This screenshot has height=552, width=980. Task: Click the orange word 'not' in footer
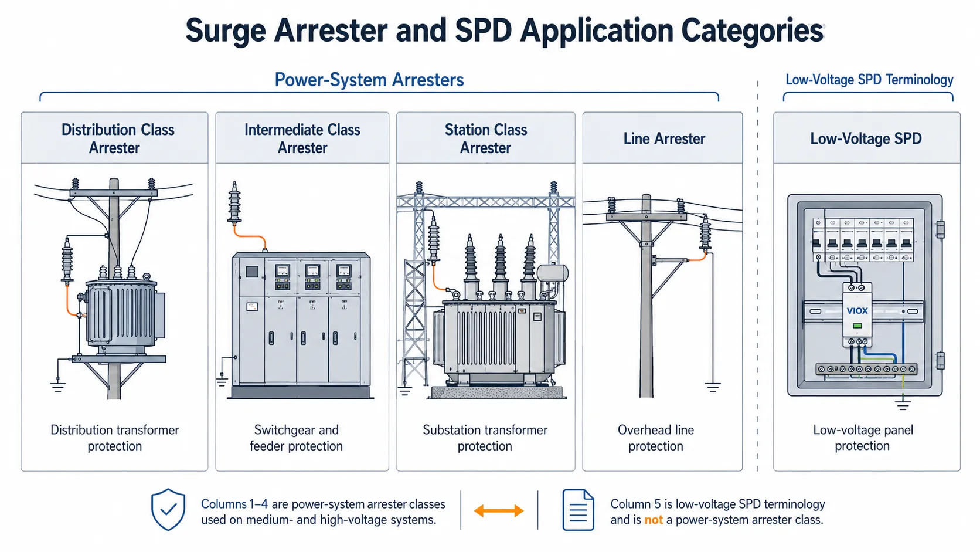pyautogui.click(x=654, y=520)
